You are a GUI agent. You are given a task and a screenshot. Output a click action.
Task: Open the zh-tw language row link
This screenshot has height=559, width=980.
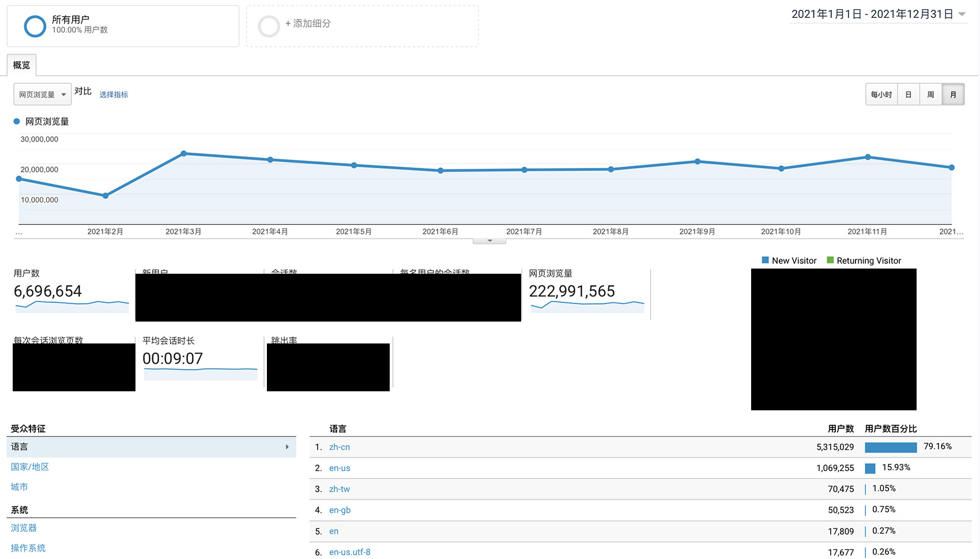click(x=340, y=489)
